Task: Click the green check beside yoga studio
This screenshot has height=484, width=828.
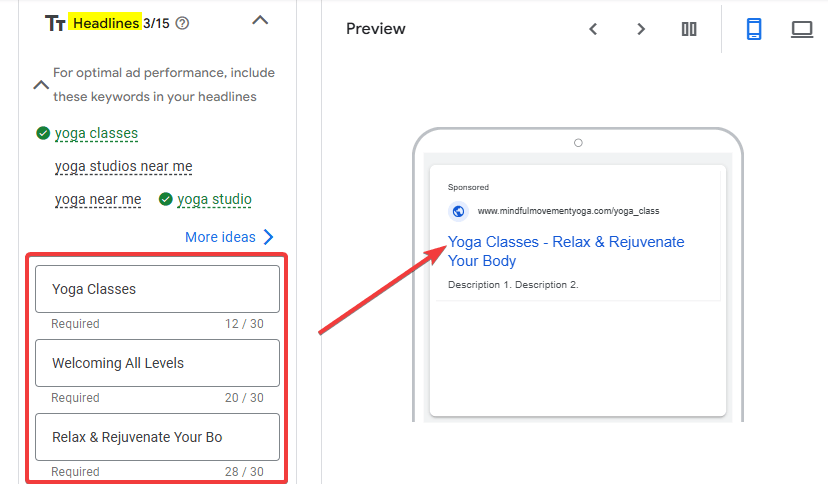Action: [x=166, y=199]
